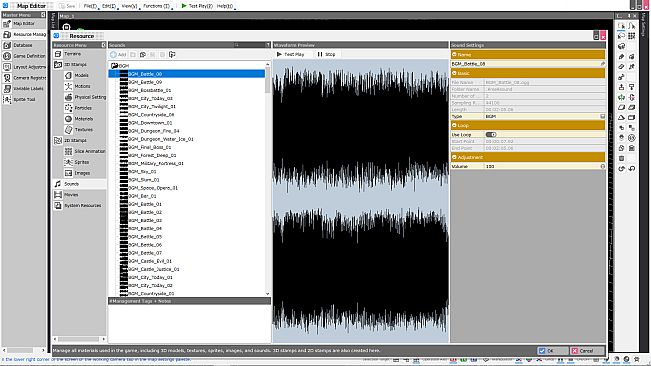Screen dimensions: 651x366
Task: Select BGM_Final_Boss_01 in list
Action: pos(149,147)
